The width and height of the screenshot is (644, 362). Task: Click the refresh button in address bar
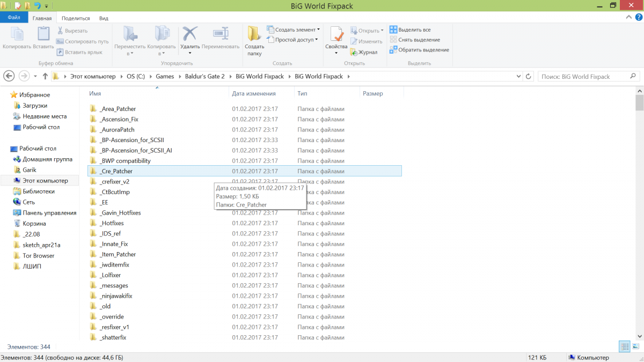point(529,76)
